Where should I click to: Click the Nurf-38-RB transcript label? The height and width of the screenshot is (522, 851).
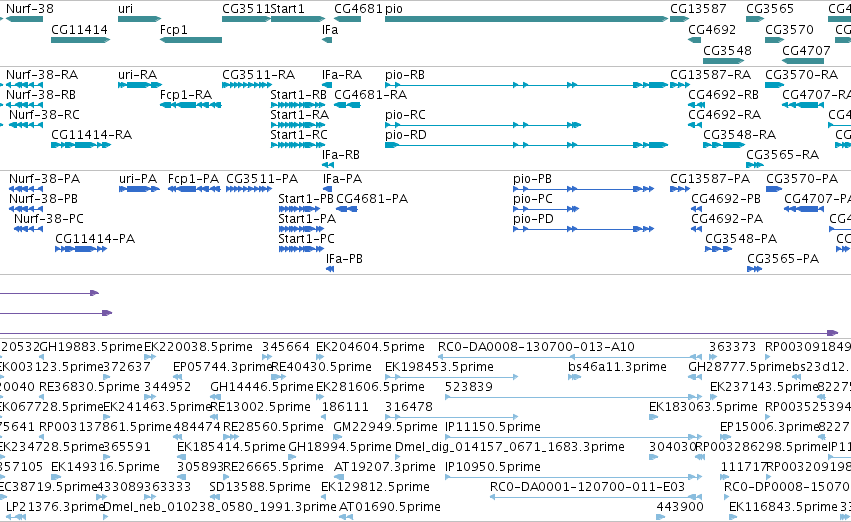[41, 94]
